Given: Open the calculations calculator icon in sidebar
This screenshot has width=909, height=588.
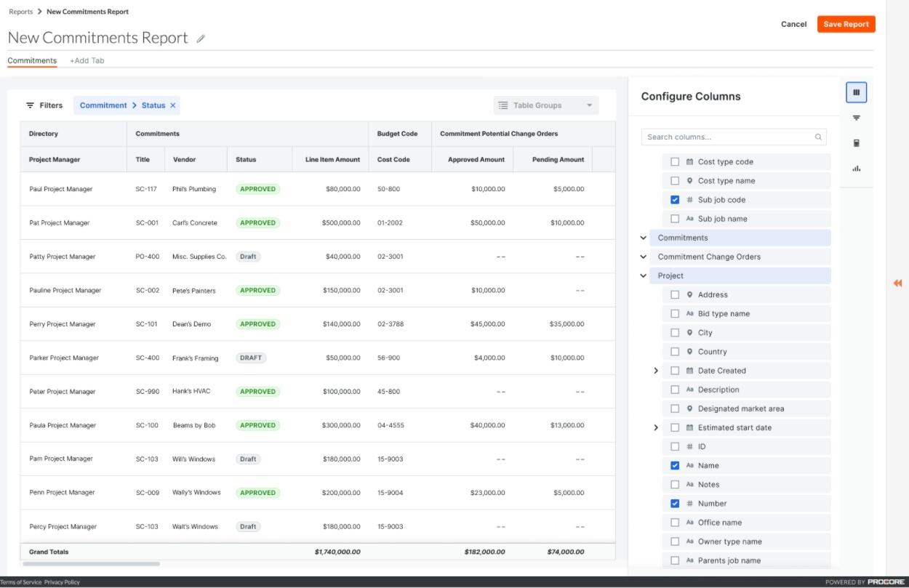Looking at the screenshot, I should pyautogui.click(x=856, y=143).
